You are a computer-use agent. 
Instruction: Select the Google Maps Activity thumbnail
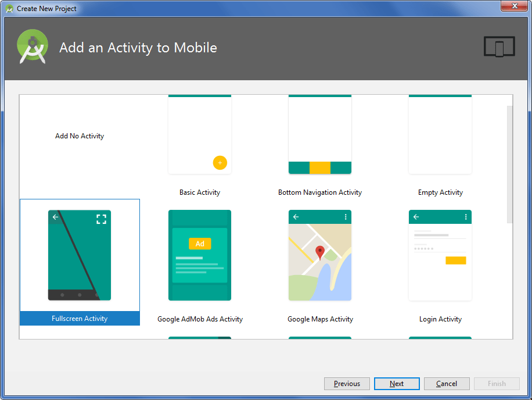pyautogui.click(x=320, y=255)
